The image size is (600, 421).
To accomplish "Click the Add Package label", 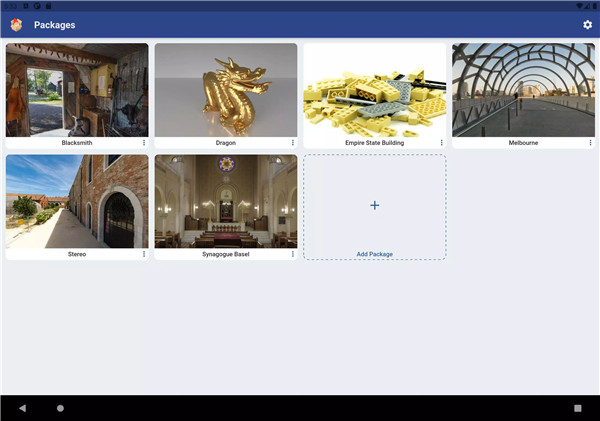I will pos(375,254).
